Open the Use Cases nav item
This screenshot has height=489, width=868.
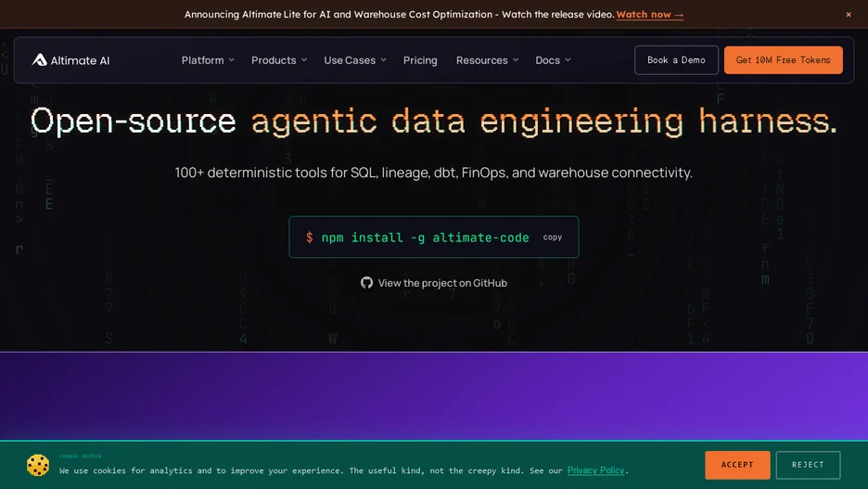355,59
